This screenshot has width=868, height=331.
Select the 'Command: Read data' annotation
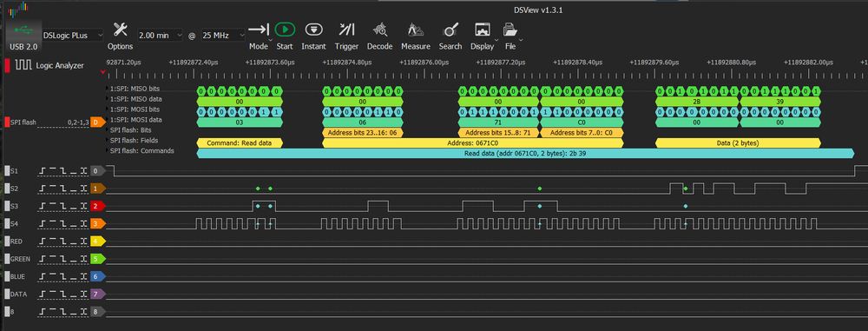(240, 143)
